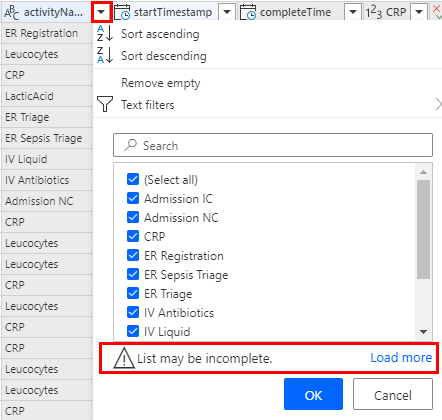The image size is (442, 420).
Task: Click the Search field in filter list
Action: [273, 145]
